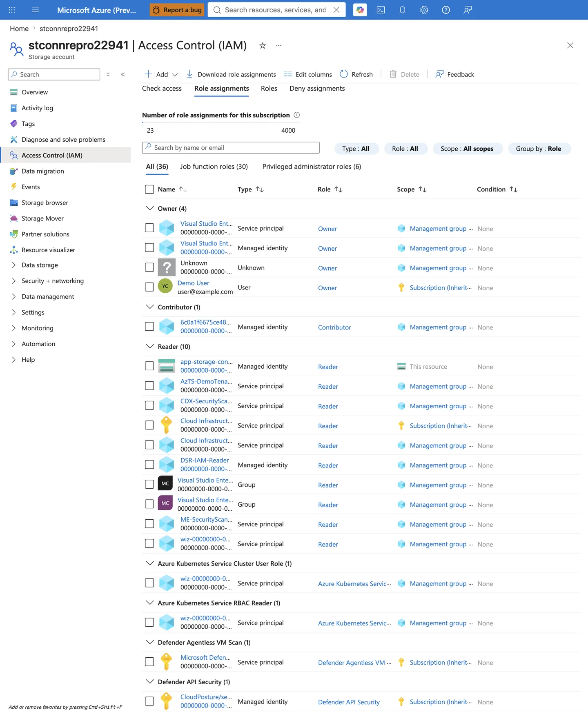Tick the app-storage-con... Reader row checkbox
Viewport: 588px width, 712px height.
pos(149,366)
